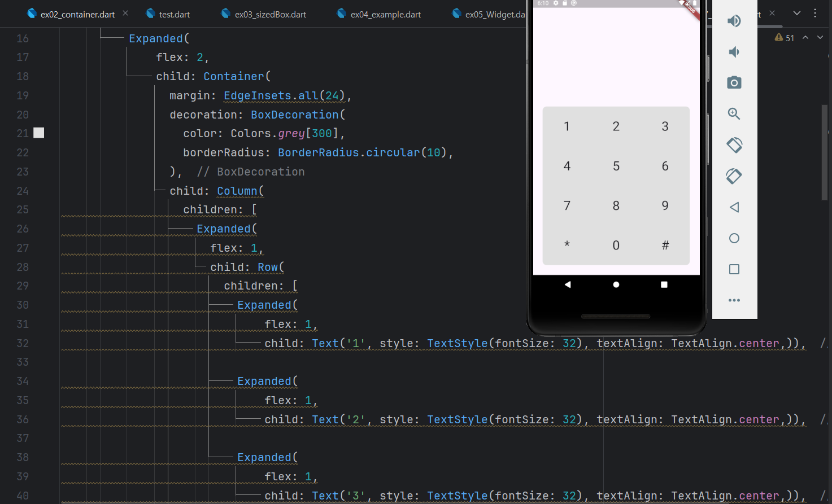Click 'BoxDecoration(' on line 20

click(298, 115)
